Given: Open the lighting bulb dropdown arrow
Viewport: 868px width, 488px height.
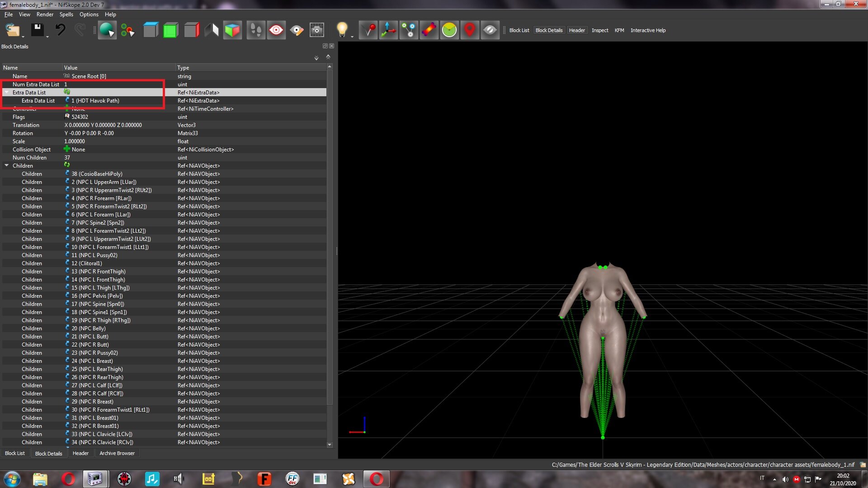Looking at the screenshot, I should point(352,37).
